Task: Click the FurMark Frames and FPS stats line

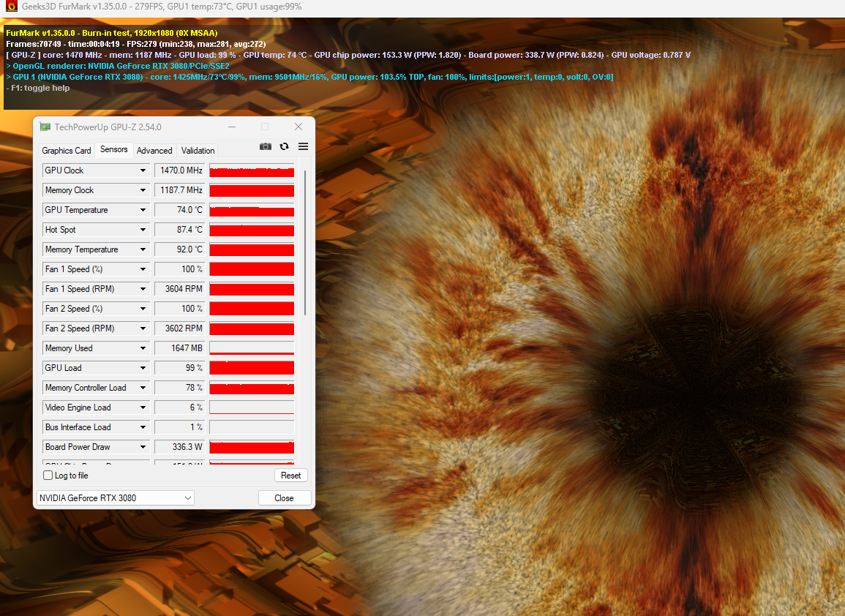Action: click(x=136, y=44)
